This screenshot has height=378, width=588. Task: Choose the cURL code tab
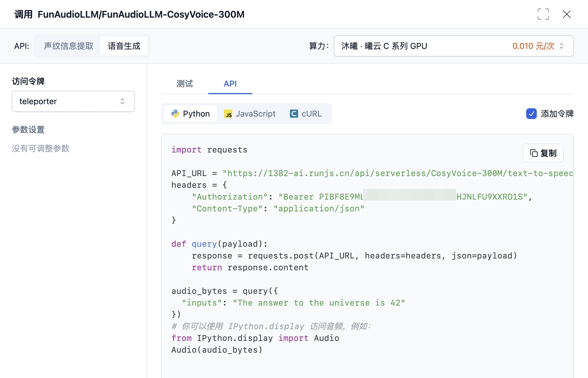(306, 114)
